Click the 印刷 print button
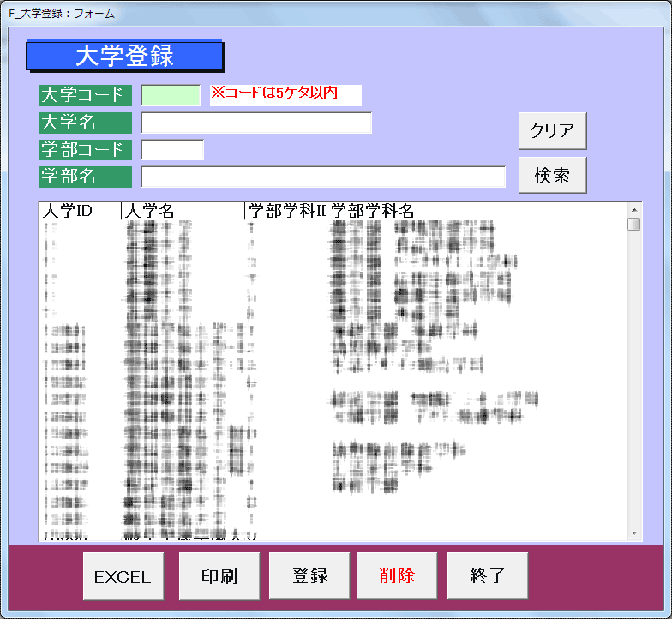 click(219, 576)
